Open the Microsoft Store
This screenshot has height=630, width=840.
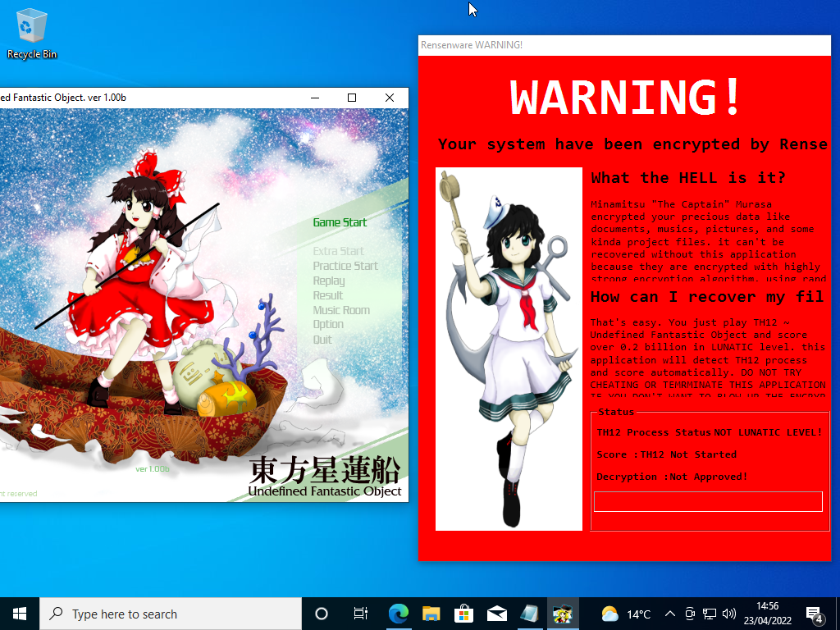(463, 613)
